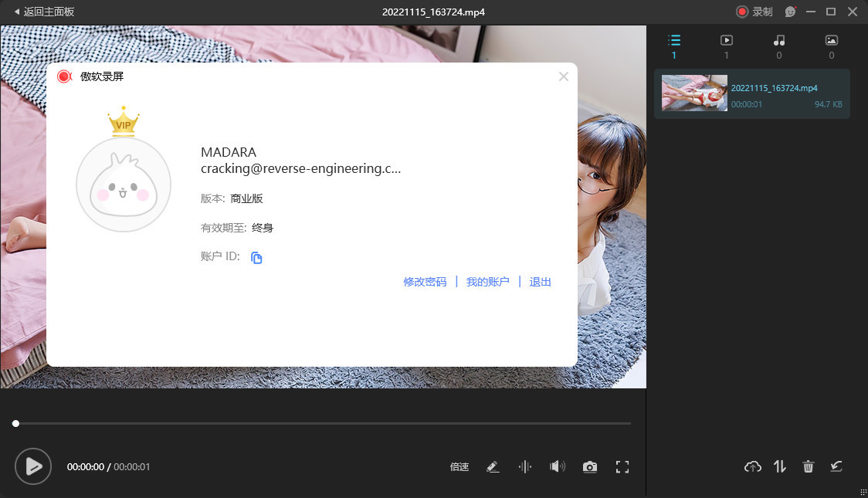Switch to the video recordings tab
This screenshot has height=498, width=868.
(x=726, y=40)
